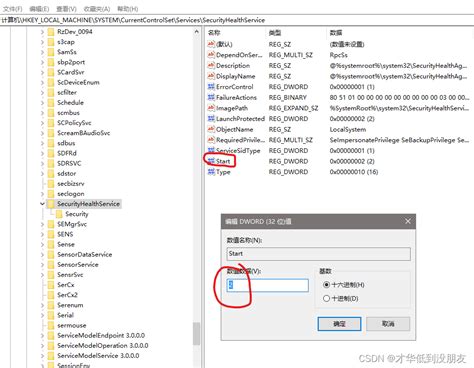
Task: Expand the RzDev_0094 tree node
Action: coord(42,32)
